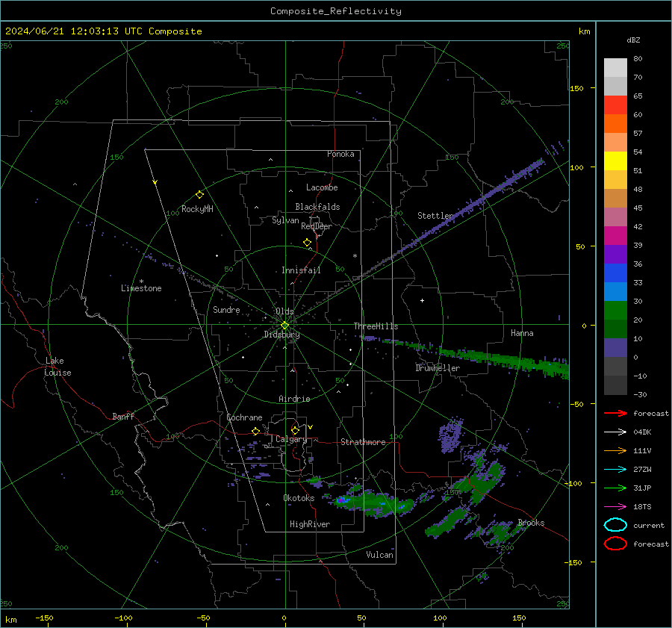Click yellow diamond marker below RedDeer

(x=307, y=243)
